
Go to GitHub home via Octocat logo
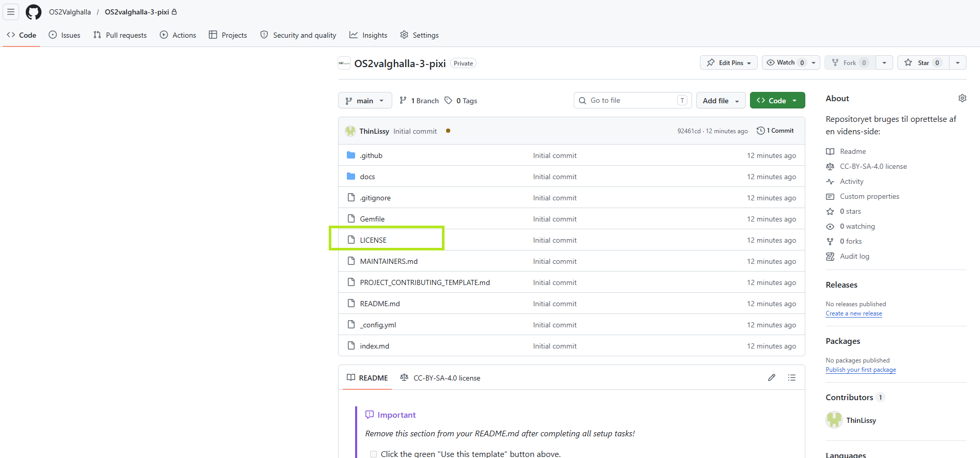[x=34, y=12]
